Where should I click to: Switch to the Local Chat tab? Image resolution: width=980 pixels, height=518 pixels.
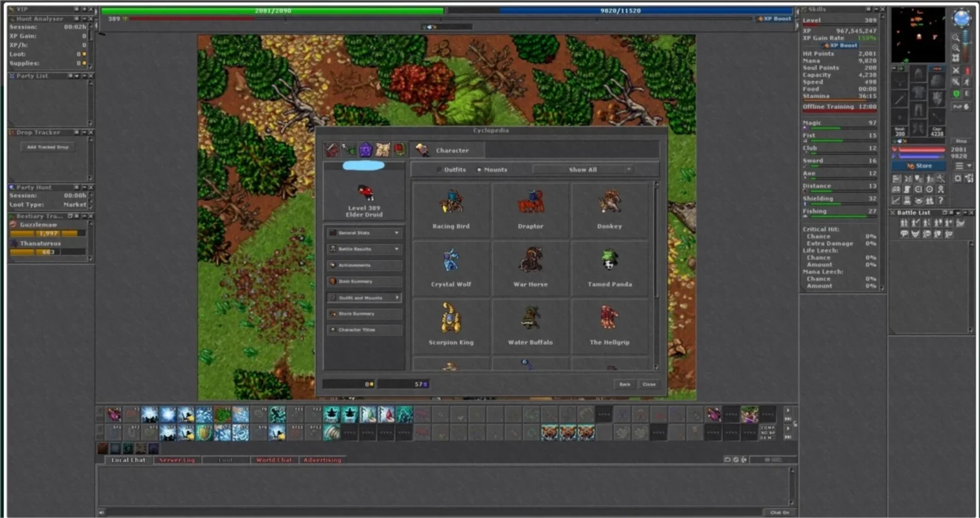coord(128,460)
